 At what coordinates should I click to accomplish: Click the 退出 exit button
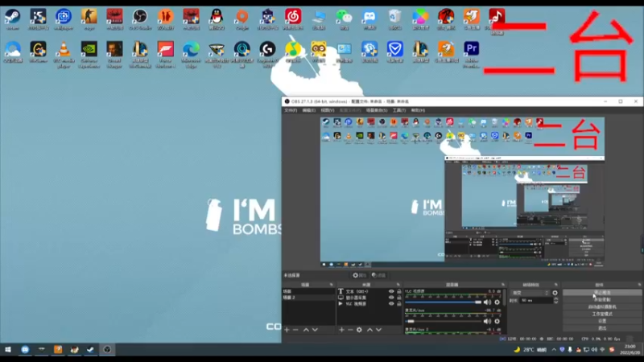point(601,328)
